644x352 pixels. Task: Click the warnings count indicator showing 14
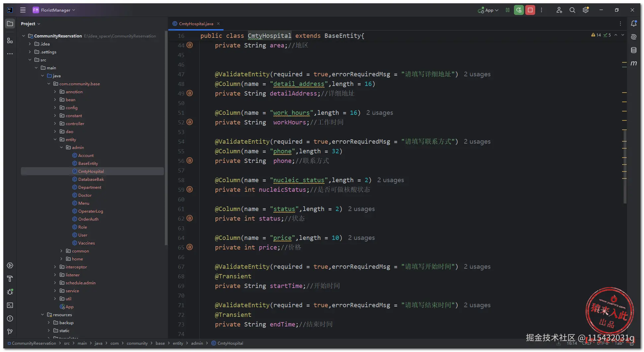596,35
